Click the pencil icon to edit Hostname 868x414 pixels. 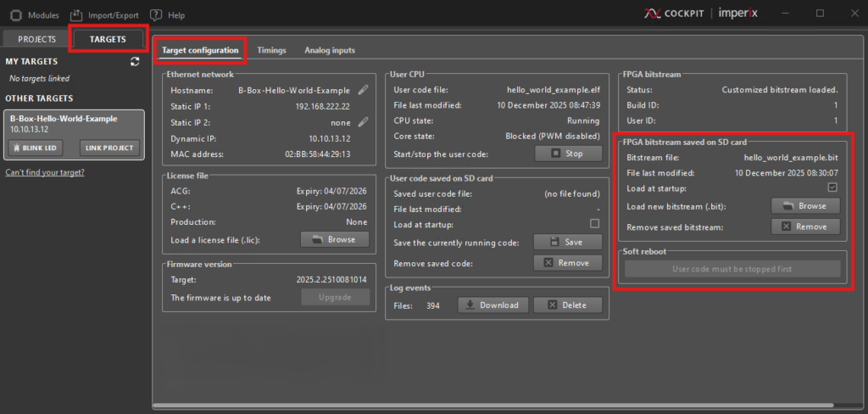tap(363, 89)
